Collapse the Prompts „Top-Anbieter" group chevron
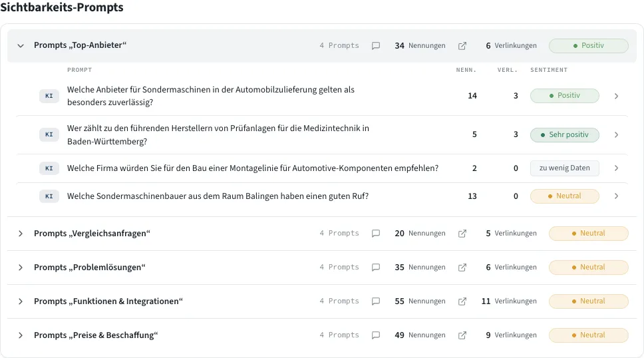The image size is (644, 358). coord(21,46)
